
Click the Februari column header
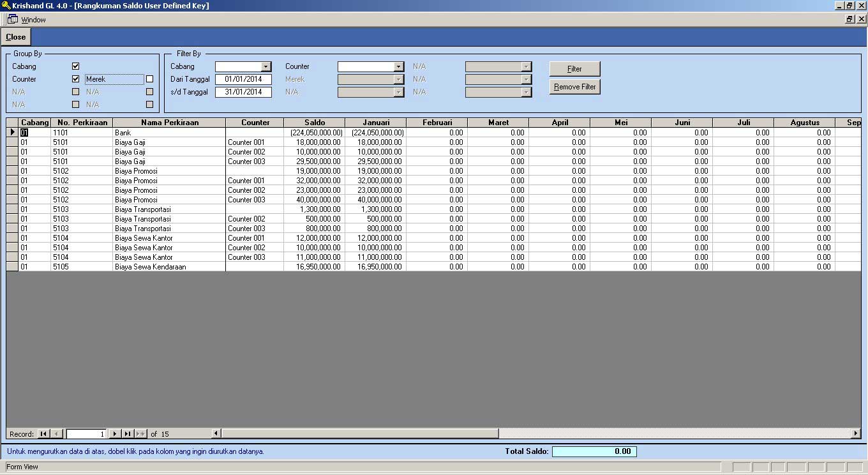(437, 123)
